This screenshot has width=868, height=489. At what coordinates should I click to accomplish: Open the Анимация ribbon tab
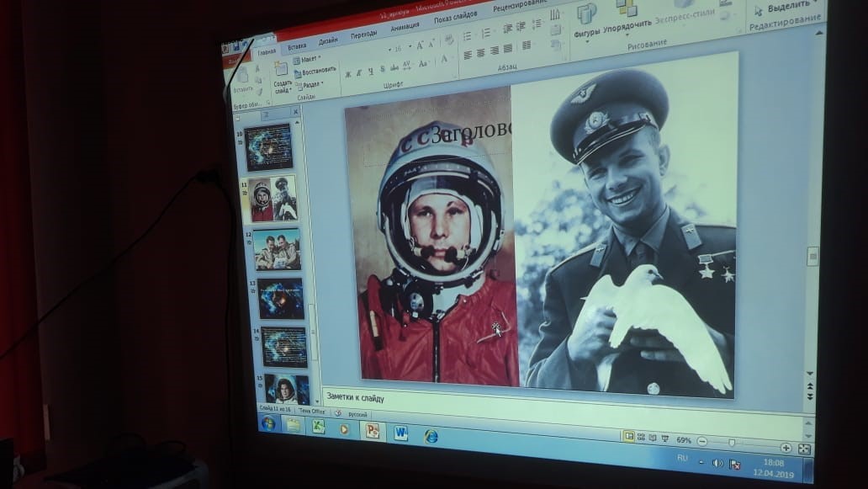click(x=405, y=26)
